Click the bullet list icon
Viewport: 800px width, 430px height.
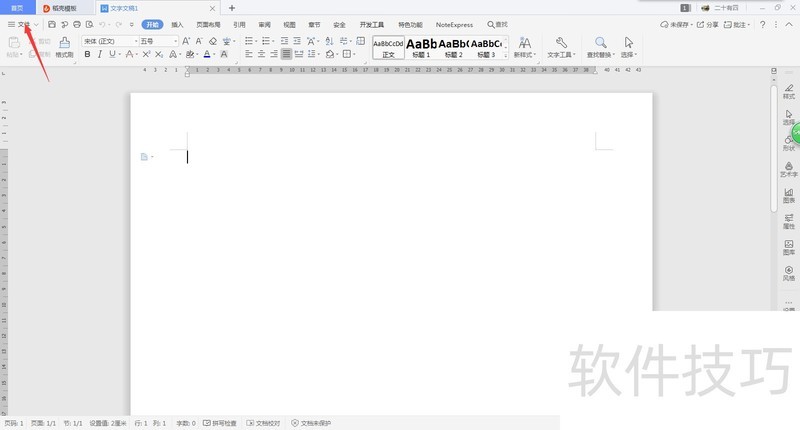(248, 41)
